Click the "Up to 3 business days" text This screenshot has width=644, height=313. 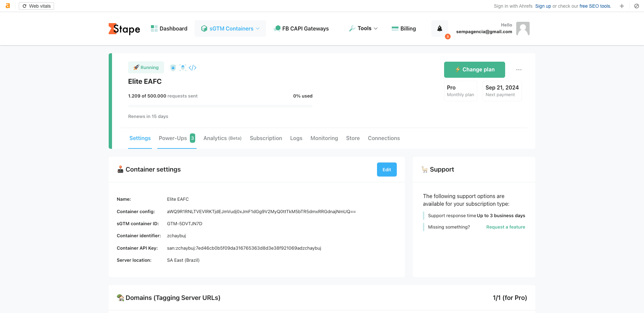point(501,215)
